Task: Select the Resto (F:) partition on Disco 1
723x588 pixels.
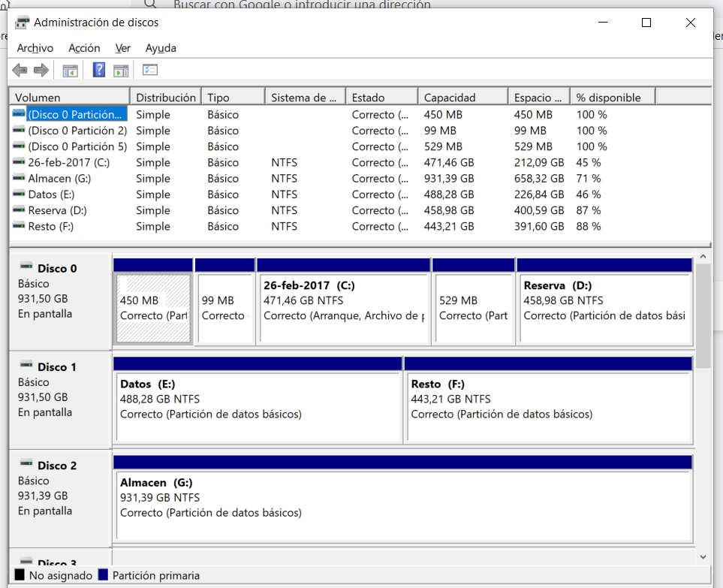Action: point(547,406)
